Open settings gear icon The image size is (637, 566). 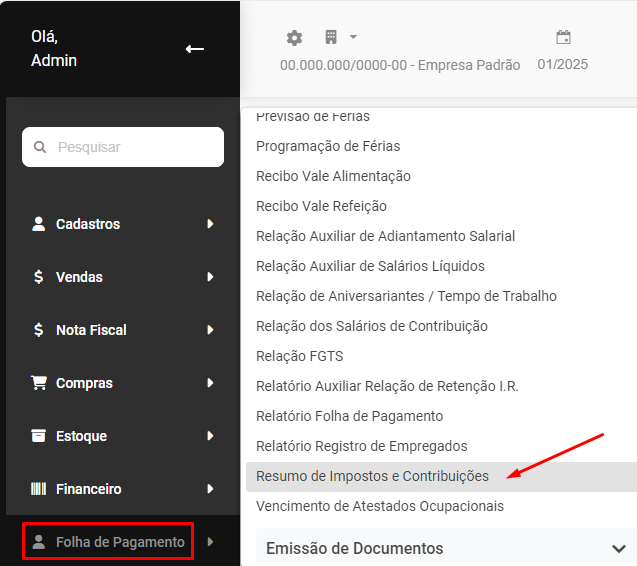[295, 38]
